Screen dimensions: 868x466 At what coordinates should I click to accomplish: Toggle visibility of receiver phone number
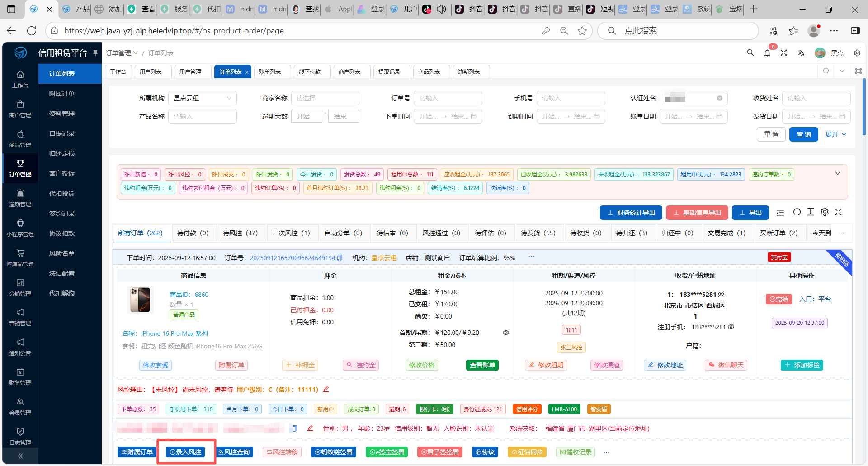[x=721, y=294]
